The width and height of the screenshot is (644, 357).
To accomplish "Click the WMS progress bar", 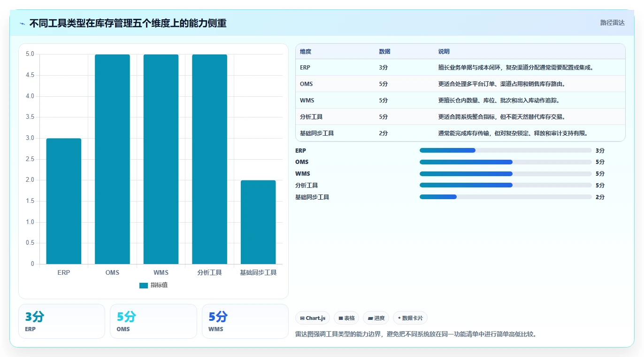I will click(x=506, y=174).
